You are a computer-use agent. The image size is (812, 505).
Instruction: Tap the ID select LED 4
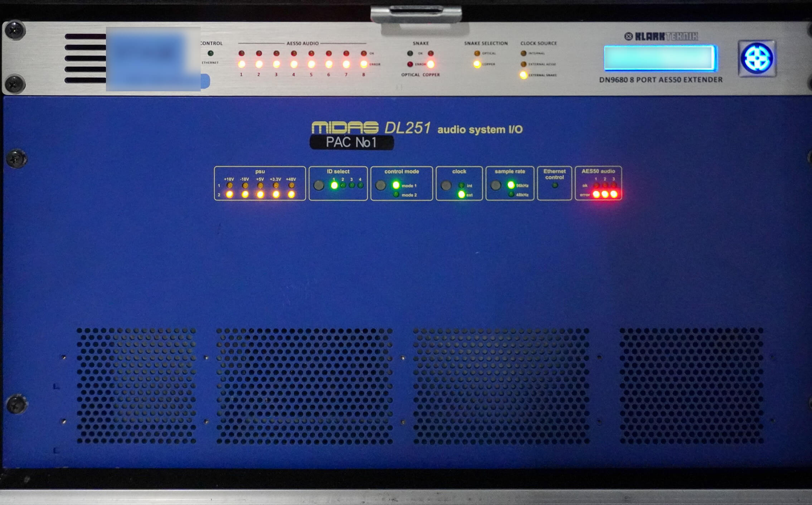360,185
